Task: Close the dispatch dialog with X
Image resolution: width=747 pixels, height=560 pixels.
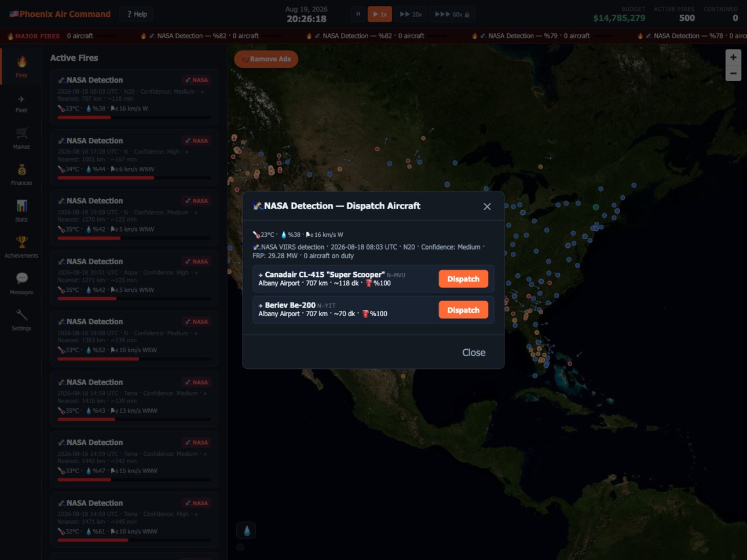Action: (x=487, y=206)
